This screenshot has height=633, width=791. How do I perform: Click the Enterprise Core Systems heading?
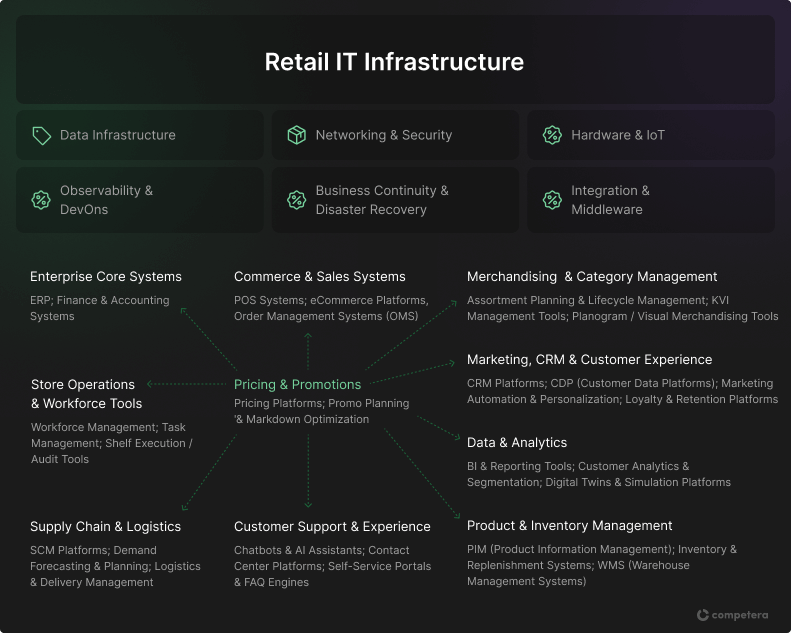coord(106,276)
